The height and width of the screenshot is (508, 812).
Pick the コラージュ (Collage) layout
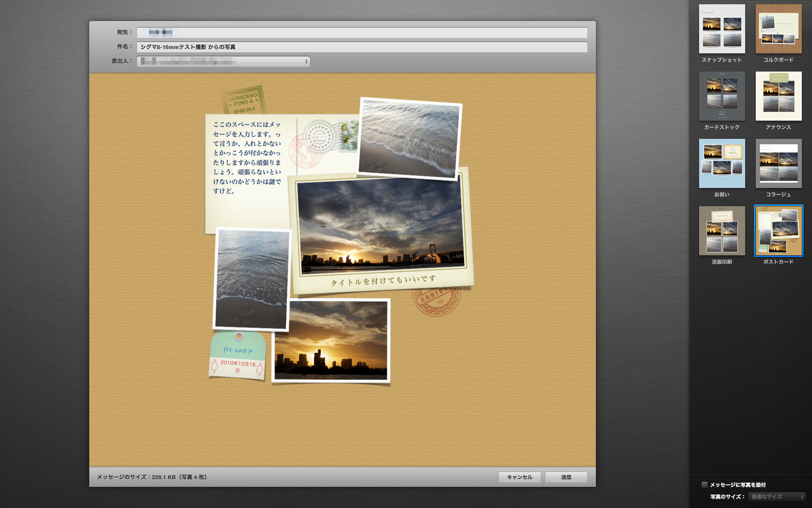click(x=778, y=163)
